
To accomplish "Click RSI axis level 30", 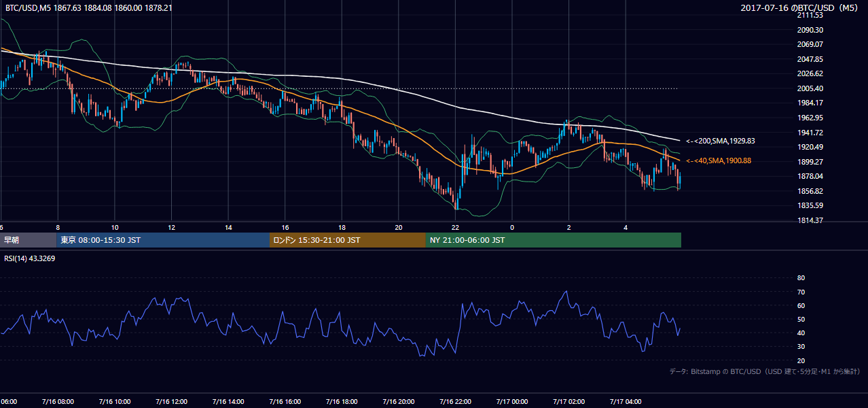I will point(801,347).
